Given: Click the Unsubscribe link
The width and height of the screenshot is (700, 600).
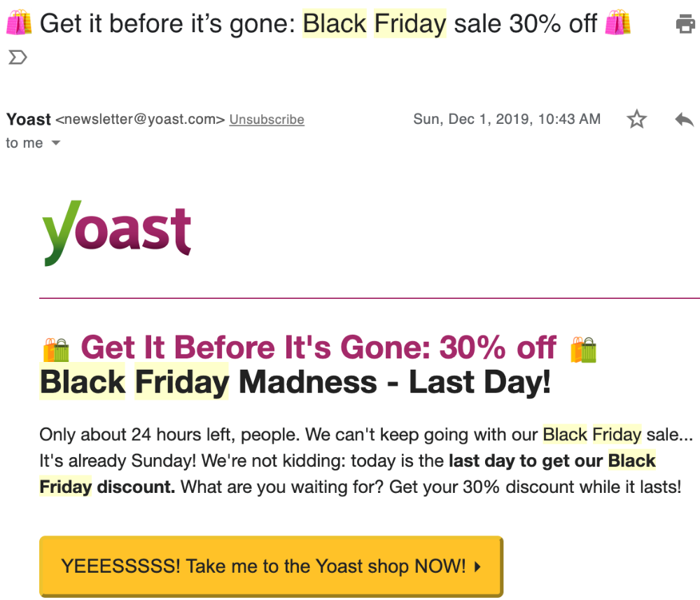Looking at the screenshot, I should point(267,120).
